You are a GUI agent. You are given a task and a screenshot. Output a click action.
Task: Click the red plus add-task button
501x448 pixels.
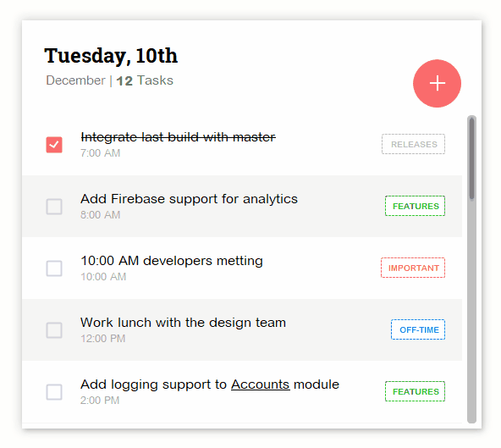437,83
